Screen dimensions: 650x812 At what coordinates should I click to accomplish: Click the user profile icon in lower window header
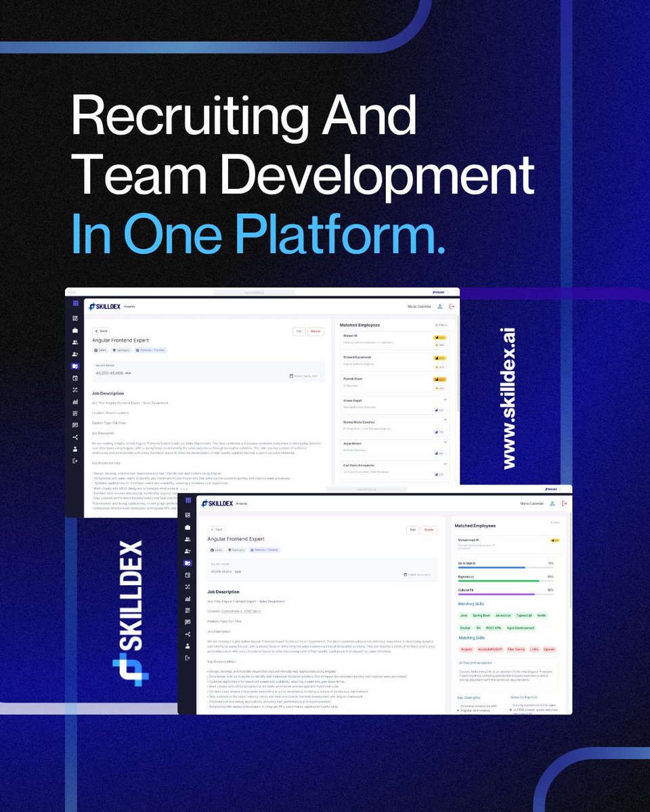click(552, 503)
